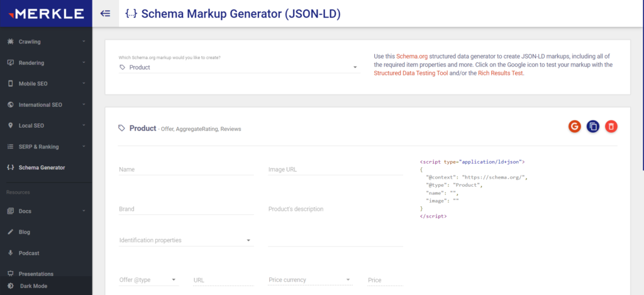Expand the International SEO chevron
Viewport: 644px width, 295px height.
[x=84, y=105]
